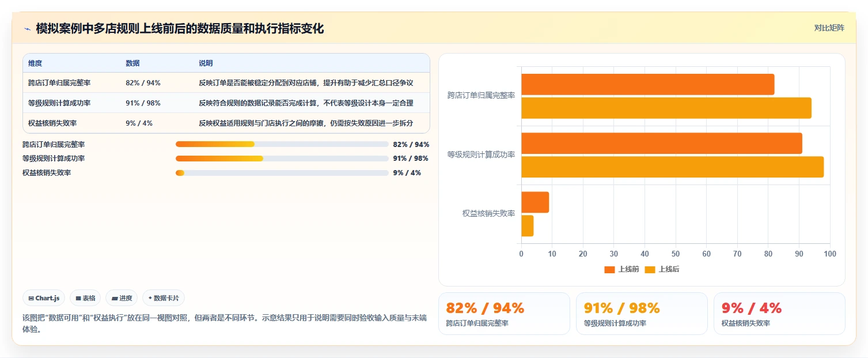Screen dimensions: 868x358
Task: Click table cell 跨店订单归属完整率
Action: click(59, 83)
